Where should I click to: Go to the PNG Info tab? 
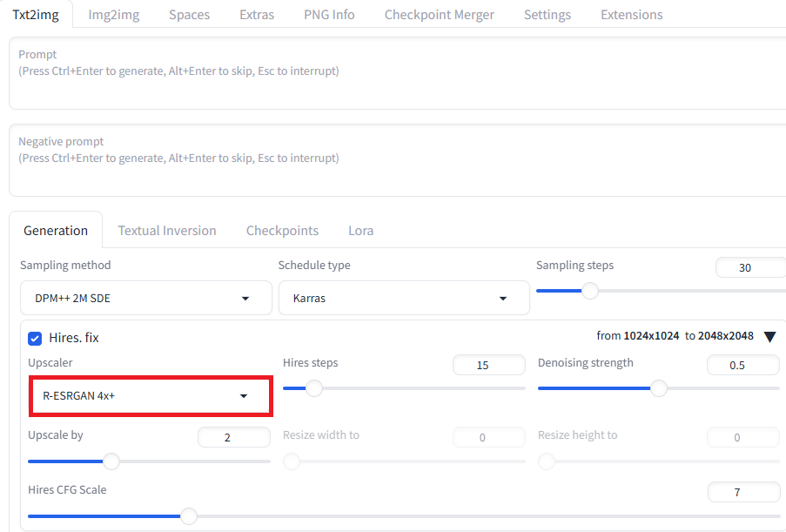pos(329,15)
